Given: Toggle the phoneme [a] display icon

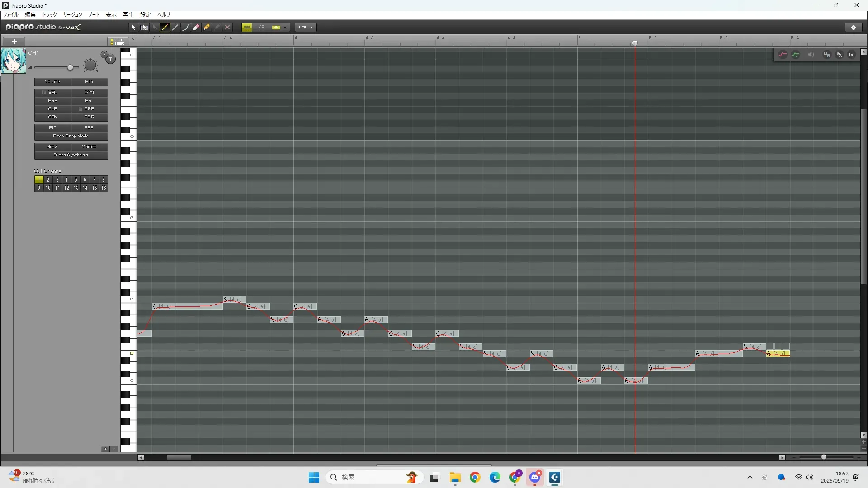Looking at the screenshot, I should click(x=852, y=55).
